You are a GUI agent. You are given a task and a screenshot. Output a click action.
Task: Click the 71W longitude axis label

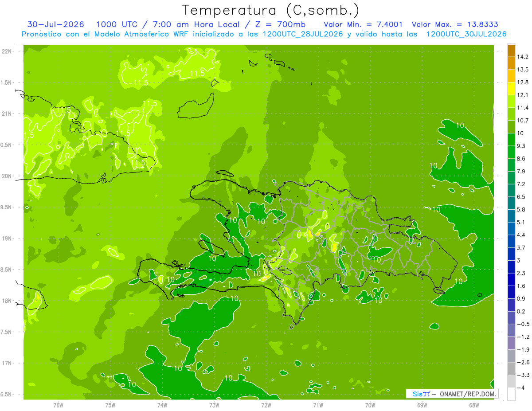pos(318,405)
